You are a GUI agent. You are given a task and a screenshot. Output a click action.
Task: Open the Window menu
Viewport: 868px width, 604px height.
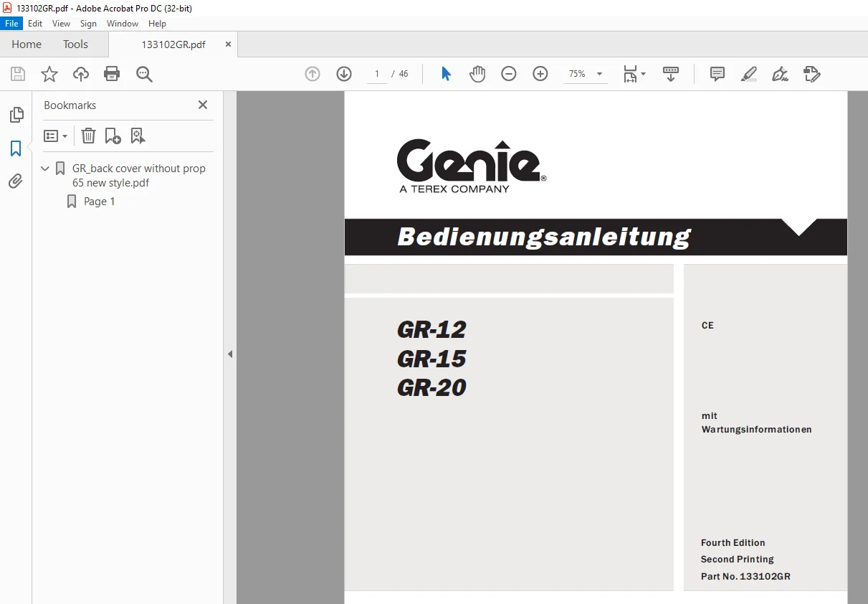(x=123, y=24)
